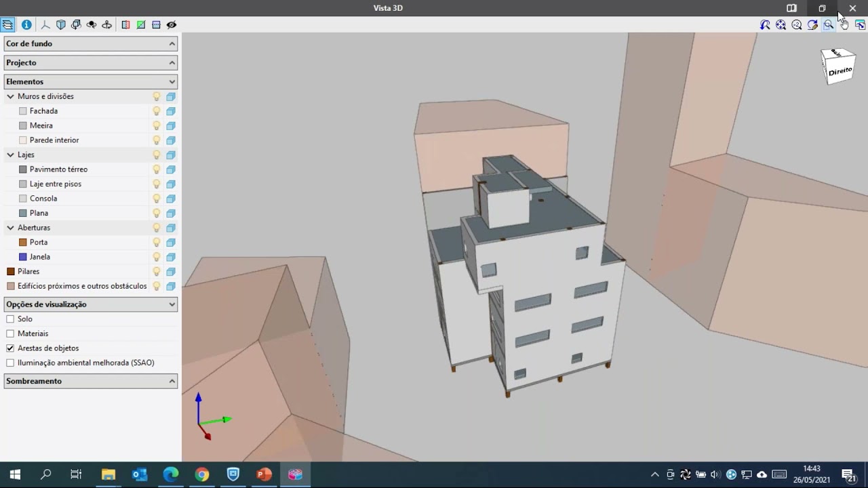Toggle the transparency cube for Plana
Image resolution: width=868 pixels, height=488 pixels.
(171, 213)
